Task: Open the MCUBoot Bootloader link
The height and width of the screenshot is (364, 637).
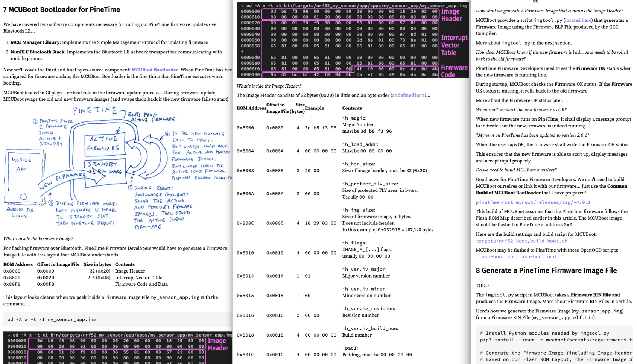Action: [155, 70]
